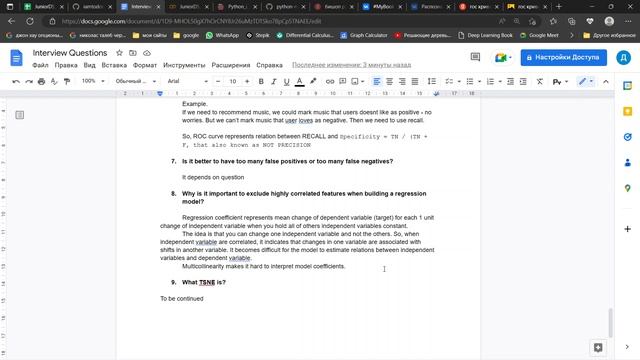
Task: Open the Инструменты menu
Action: (184, 65)
